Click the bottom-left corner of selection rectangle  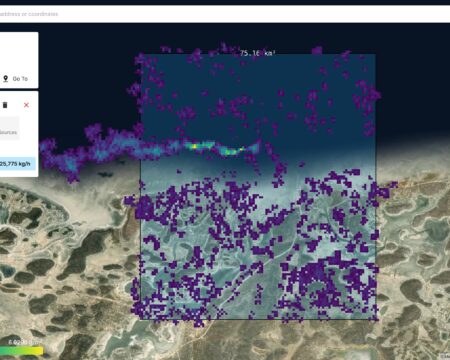(x=141, y=319)
